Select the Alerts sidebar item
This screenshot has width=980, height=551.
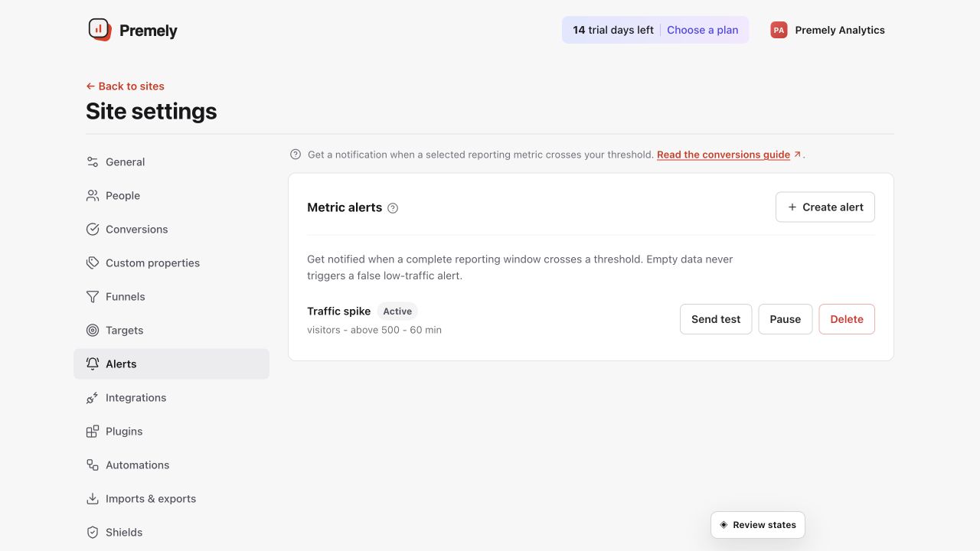point(171,364)
